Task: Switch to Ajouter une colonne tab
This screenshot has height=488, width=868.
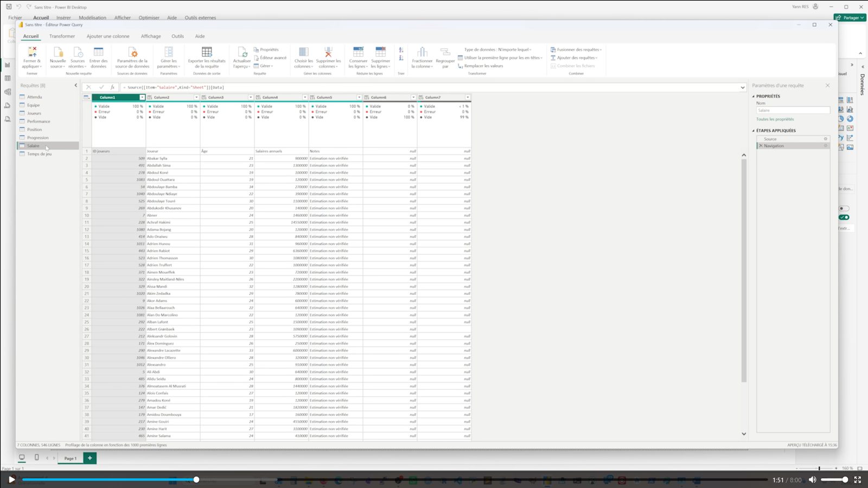Action: point(108,36)
